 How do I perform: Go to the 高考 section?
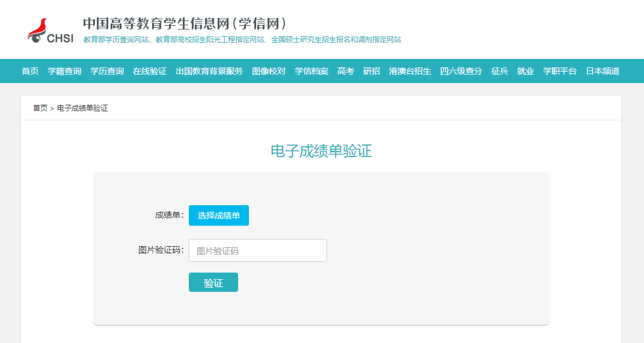[346, 71]
